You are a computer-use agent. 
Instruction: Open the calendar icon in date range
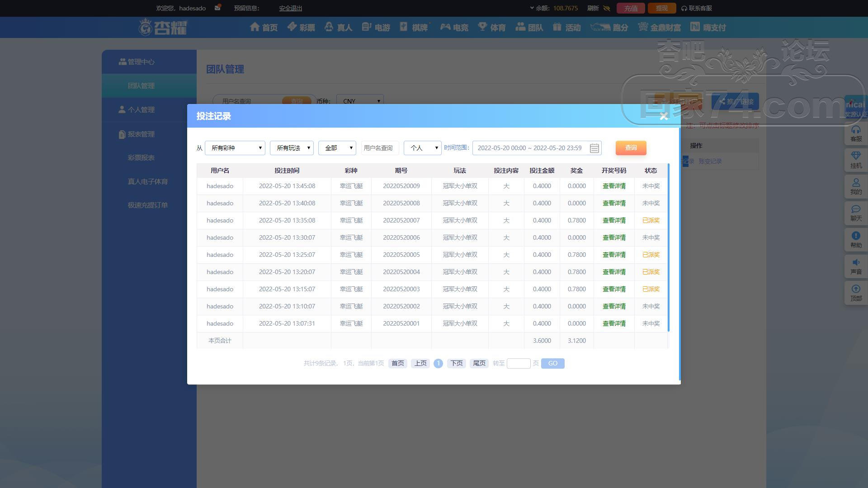pyautogui.click(x=594, y=148)
